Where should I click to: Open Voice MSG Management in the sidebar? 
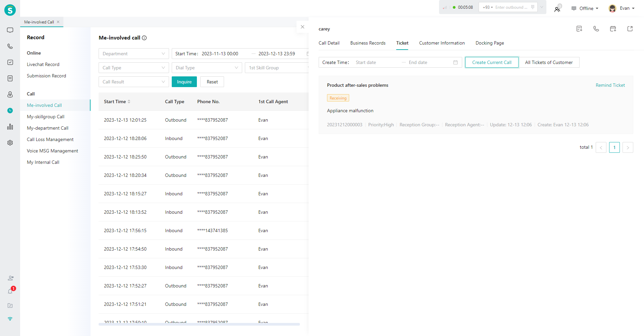point(52,151)
